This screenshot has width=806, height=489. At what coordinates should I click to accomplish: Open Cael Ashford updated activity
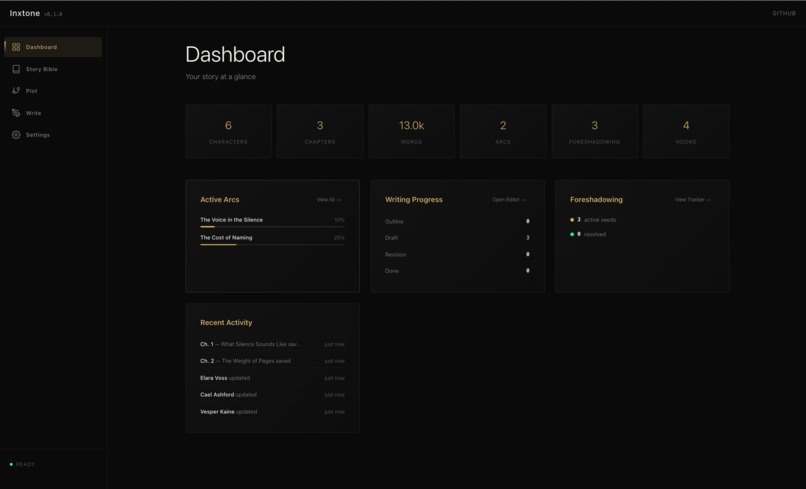(x=272, y=395)
